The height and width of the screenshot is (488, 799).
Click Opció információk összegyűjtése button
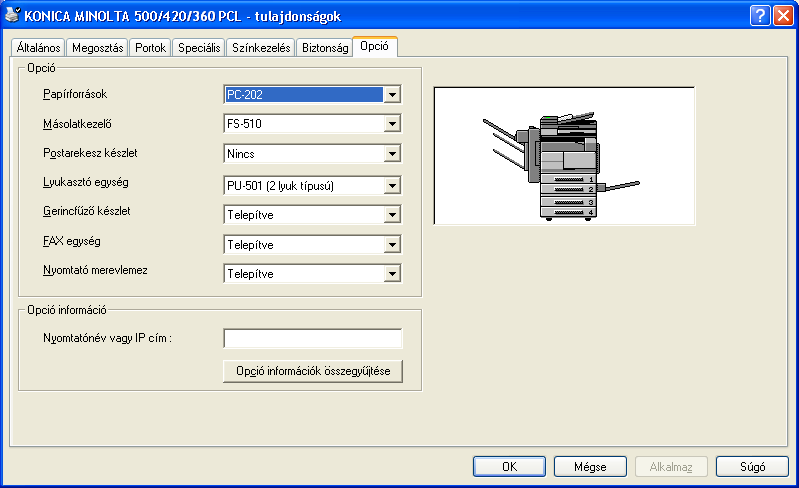tap(313, 371)
